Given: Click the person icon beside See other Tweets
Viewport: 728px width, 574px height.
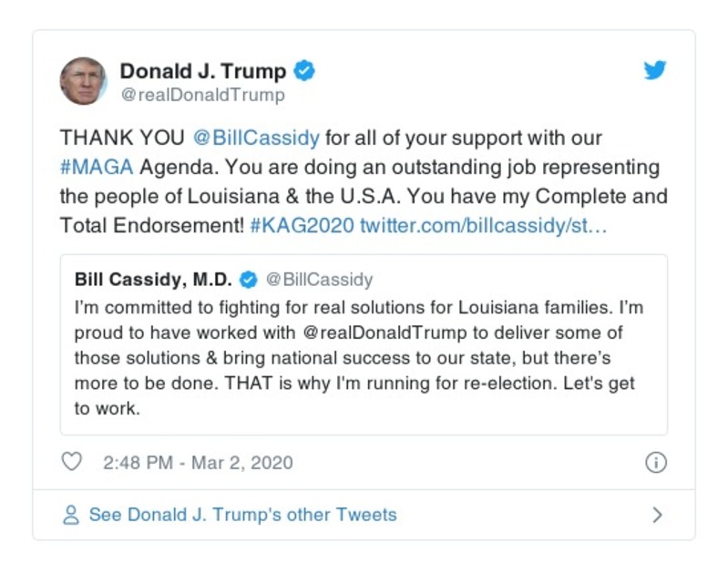Looking at the screenshot, I should (70, 515).
